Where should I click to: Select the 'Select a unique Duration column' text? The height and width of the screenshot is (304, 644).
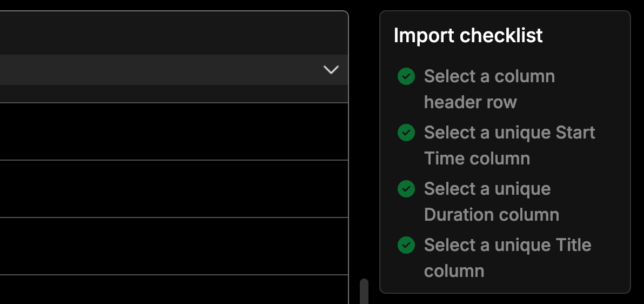[x=491, y=202]
